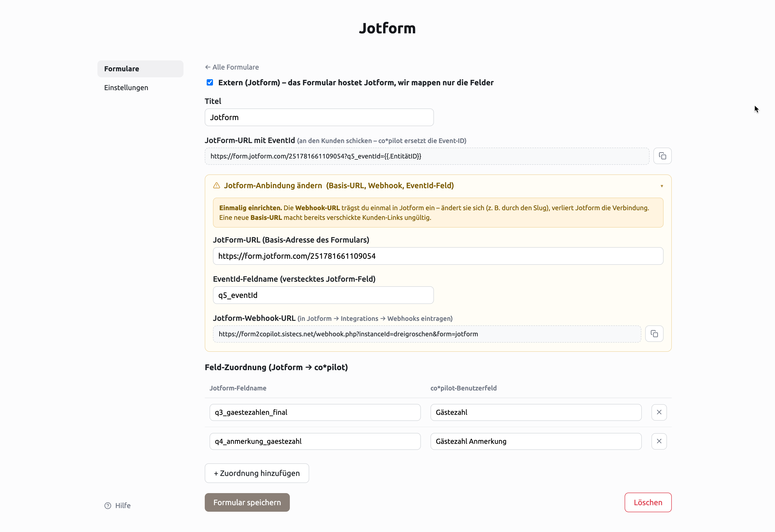The width and height of the screenshot is (775, 532).
Task: Click the q3_gaestezahlen_final field
Action: coord(315,412)
